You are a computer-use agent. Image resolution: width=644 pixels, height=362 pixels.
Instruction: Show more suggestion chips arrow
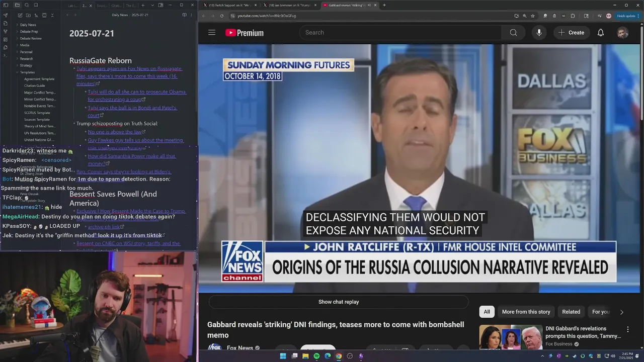(621, 312)
